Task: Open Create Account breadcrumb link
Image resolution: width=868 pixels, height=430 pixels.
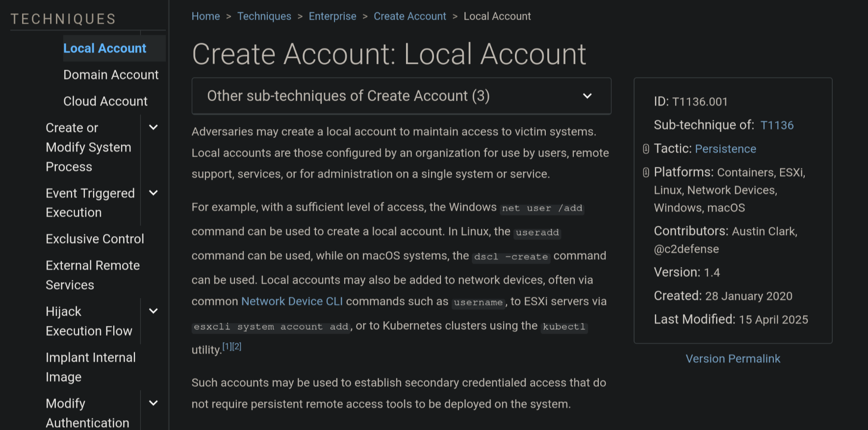Action: pyautogui.click(x=410, y=16)
